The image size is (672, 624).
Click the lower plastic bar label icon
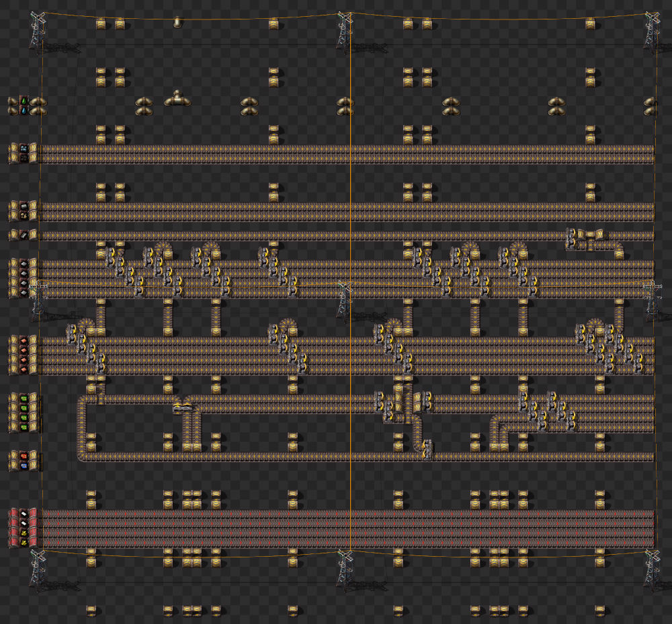click(x=24, y=522)
